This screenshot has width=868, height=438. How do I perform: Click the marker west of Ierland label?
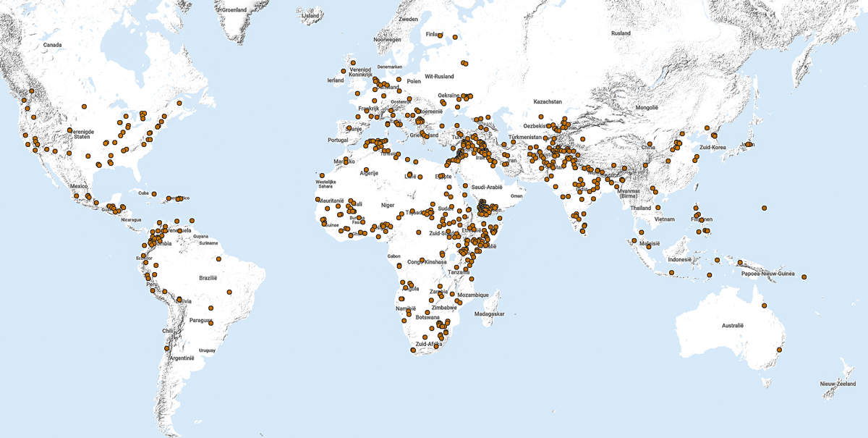pyautogui.click(x=342, y=71)
